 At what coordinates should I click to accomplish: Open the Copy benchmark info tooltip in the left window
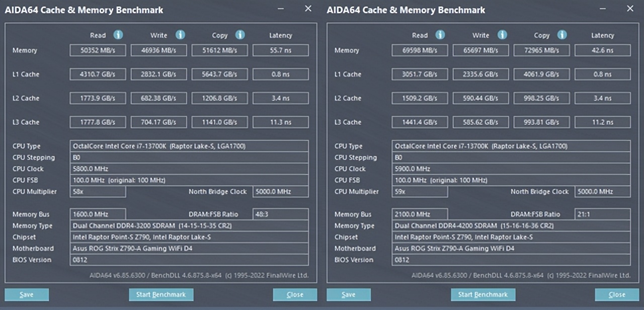click(239, 35)
